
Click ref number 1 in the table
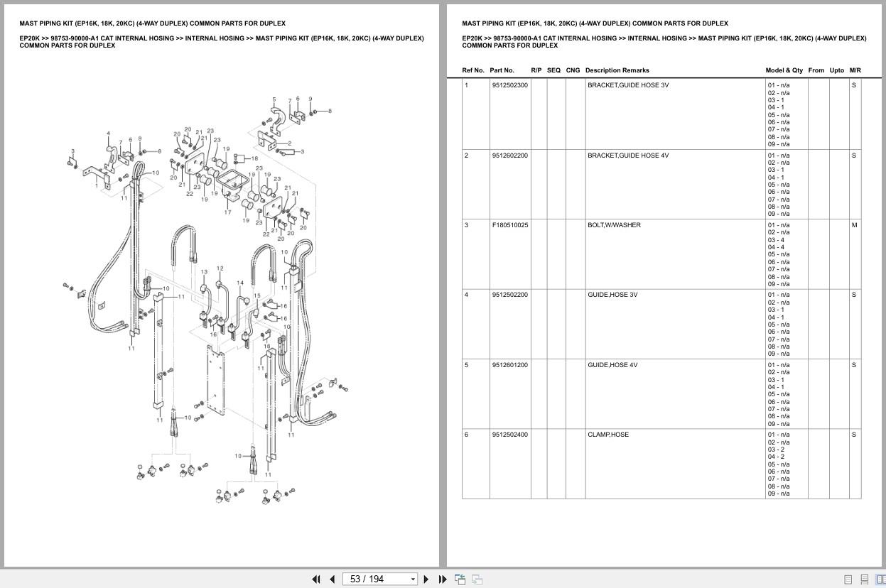466,85
